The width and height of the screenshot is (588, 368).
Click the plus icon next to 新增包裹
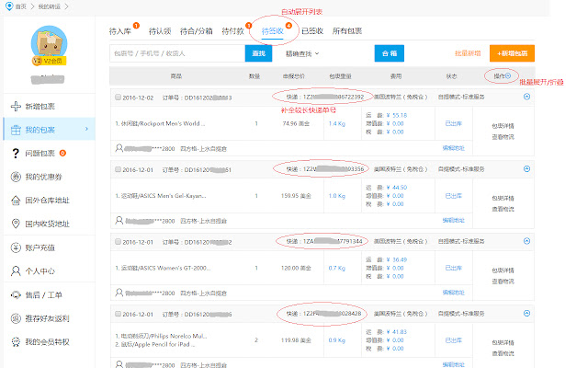[x=16, y=107]
